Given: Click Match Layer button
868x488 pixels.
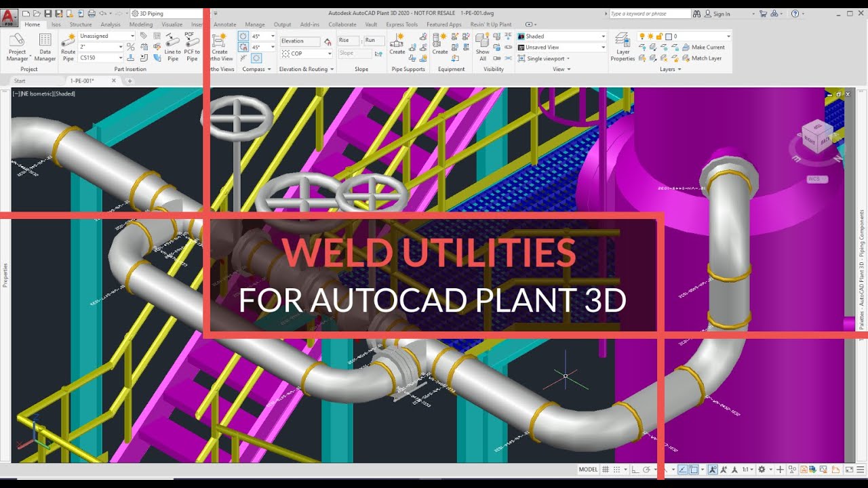Looking at the screenshot, I should [x=701, y=58].
